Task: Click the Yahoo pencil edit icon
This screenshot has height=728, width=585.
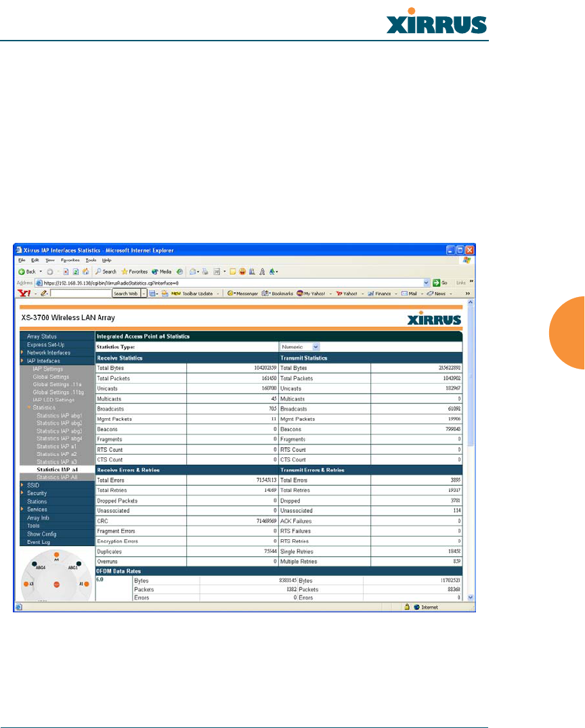Action: click(44, 294)
